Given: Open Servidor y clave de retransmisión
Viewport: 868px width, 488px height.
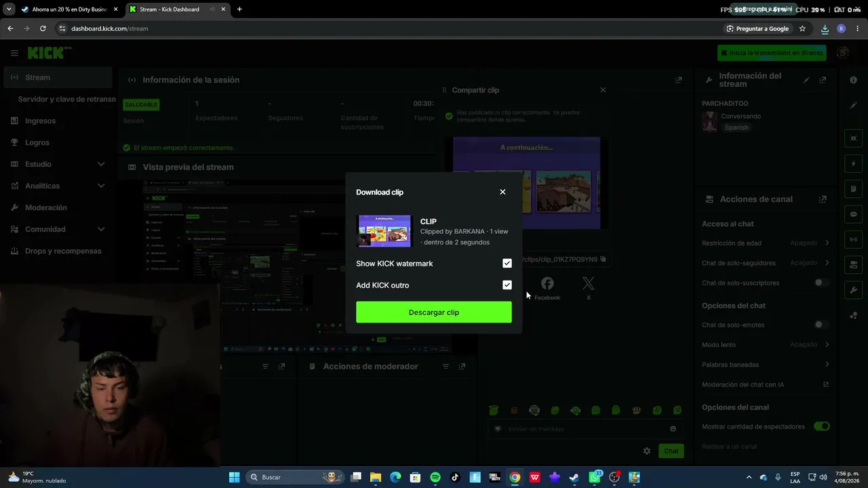Looking at the screenshot, I should pos(66,99).
